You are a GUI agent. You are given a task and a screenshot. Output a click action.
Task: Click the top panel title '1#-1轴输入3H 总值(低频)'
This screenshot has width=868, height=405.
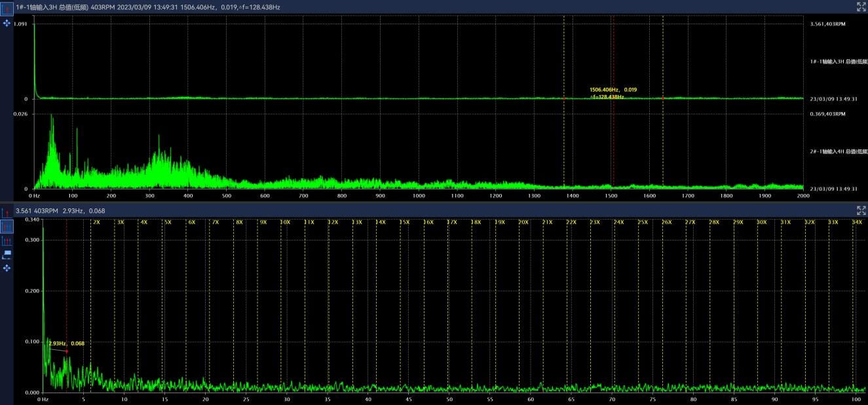point(52,7)
